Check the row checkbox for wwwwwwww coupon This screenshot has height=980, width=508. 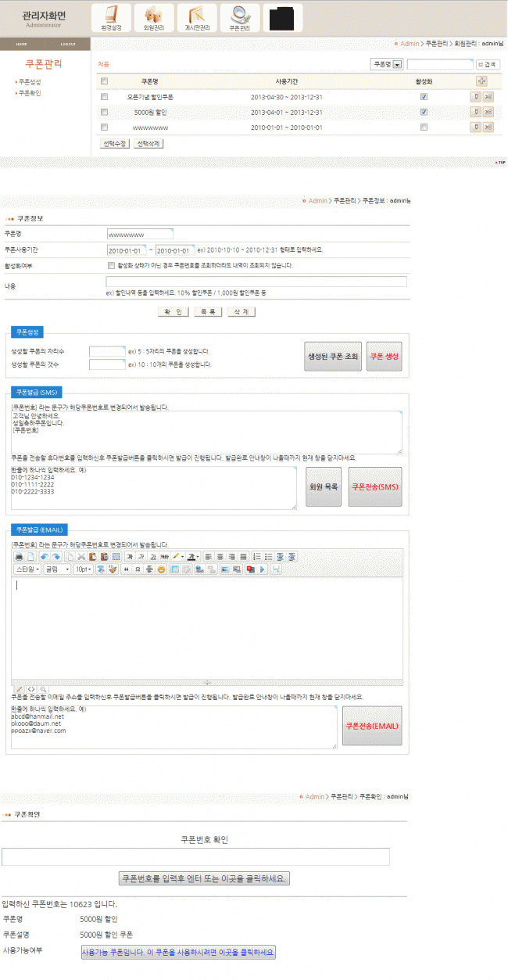(x=104, y=127)
